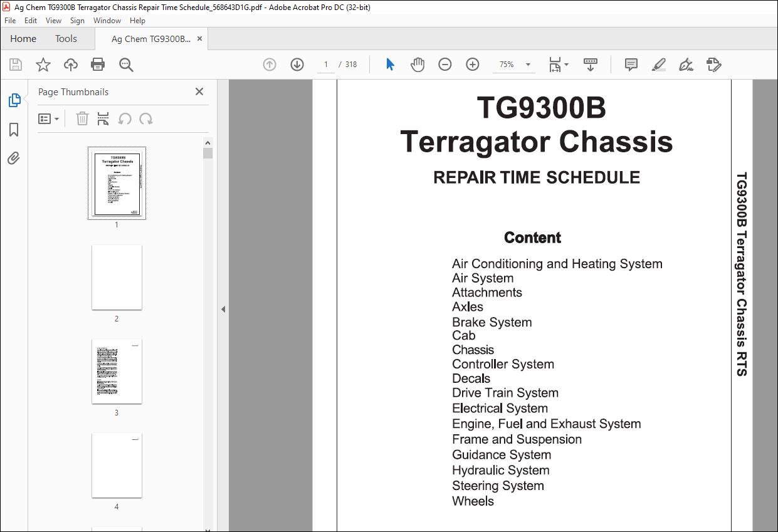
Task: Click the read mode keyboard icon
Action: point(590,65)
